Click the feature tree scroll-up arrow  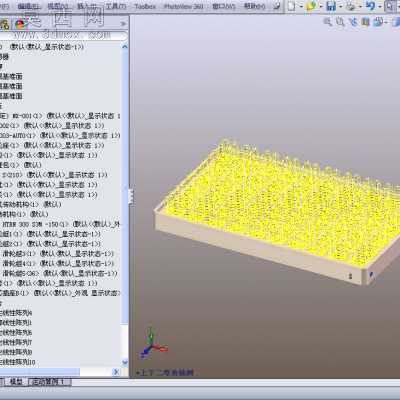coord(125,47)
